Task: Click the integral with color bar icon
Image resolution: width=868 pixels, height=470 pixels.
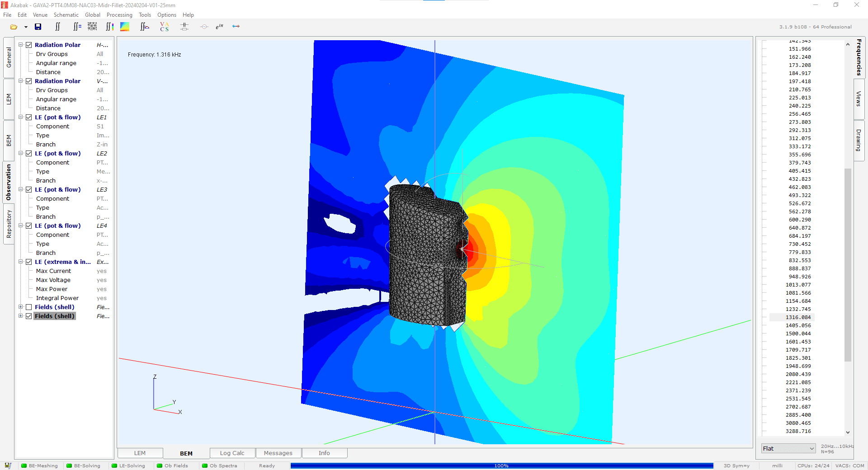Action: point(109,27)
